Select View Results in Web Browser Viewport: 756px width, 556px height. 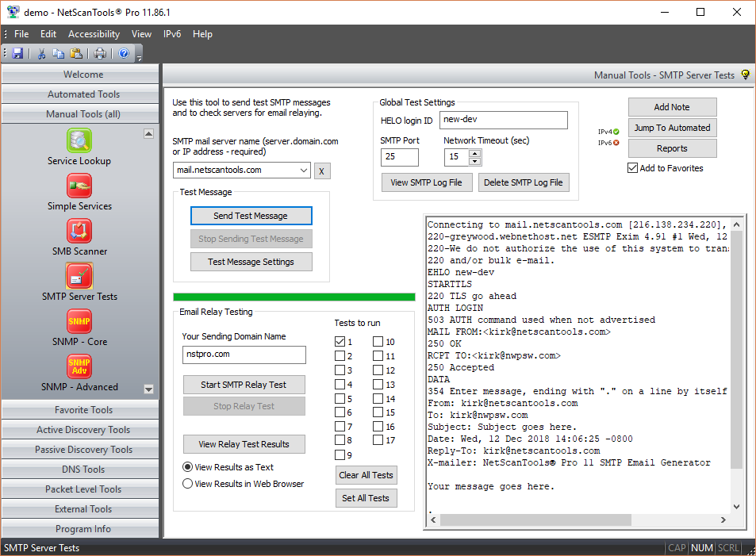click(x=187, y=484)
